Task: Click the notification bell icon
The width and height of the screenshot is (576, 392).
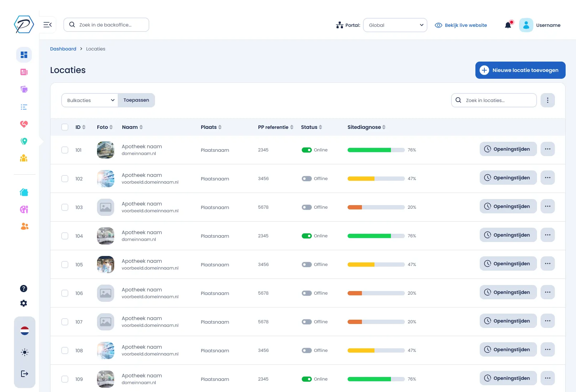Action: (x=508, y=25)
